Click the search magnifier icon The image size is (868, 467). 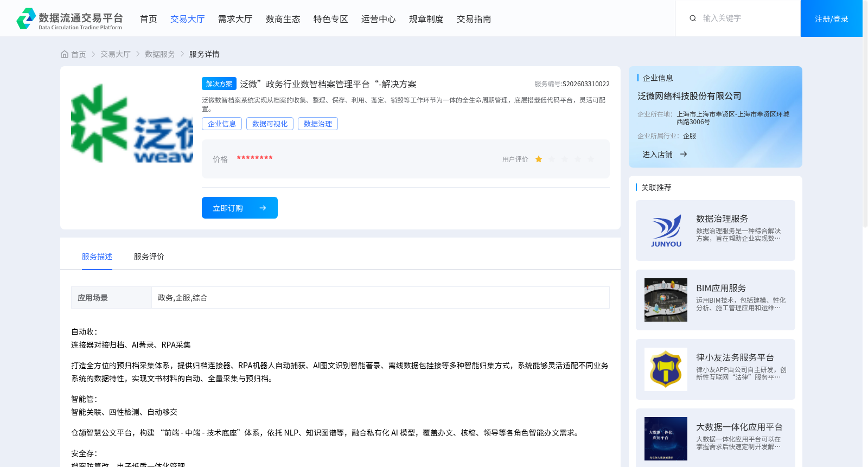click(x=693, y=18)
